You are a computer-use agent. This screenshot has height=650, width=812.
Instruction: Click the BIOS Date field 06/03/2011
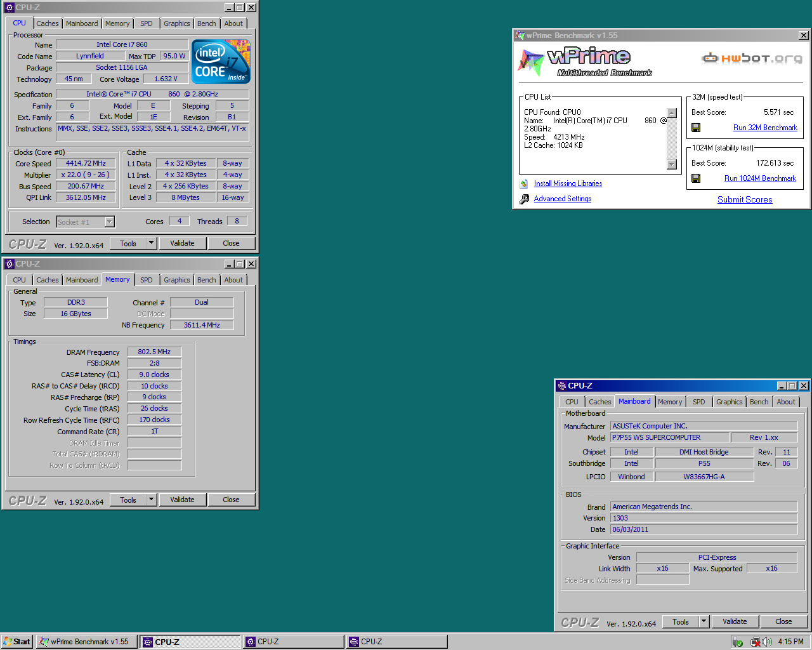click(704, 529)
